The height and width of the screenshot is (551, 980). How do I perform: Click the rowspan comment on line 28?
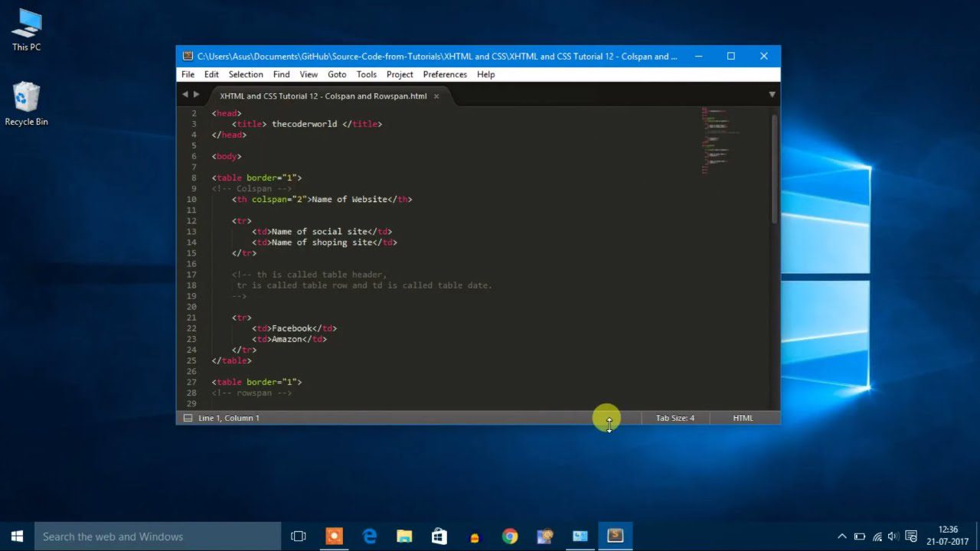[252, 393]
